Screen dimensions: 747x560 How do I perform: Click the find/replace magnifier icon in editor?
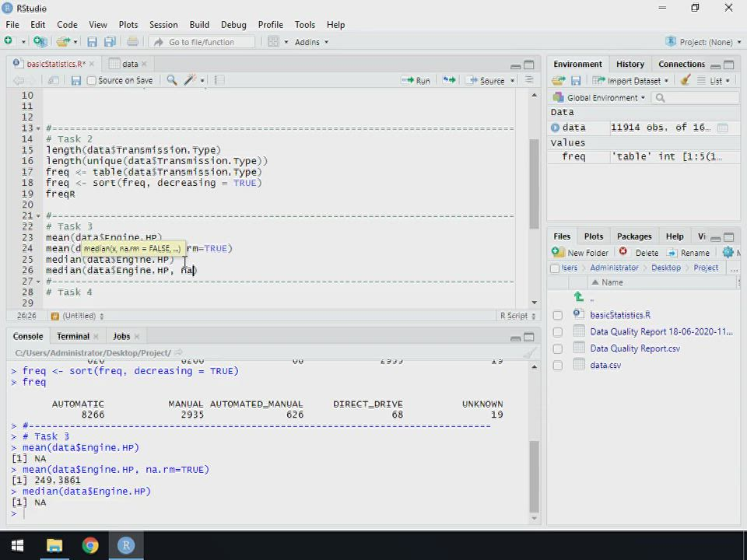[171, 80]
